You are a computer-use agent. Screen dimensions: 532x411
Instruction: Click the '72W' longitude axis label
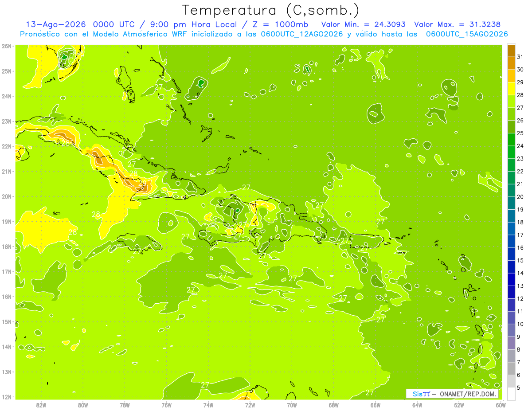pyautogui.click(x=250, y=405)
